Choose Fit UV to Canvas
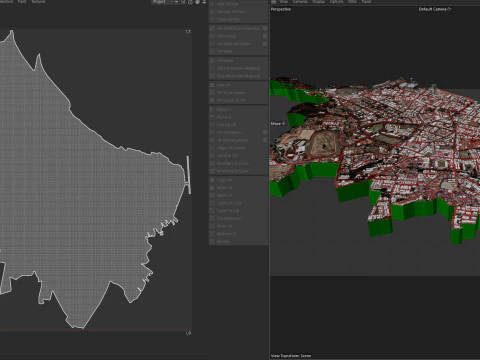Image resolution: width=480 pixels, height=360 pixels. point(238,92)
